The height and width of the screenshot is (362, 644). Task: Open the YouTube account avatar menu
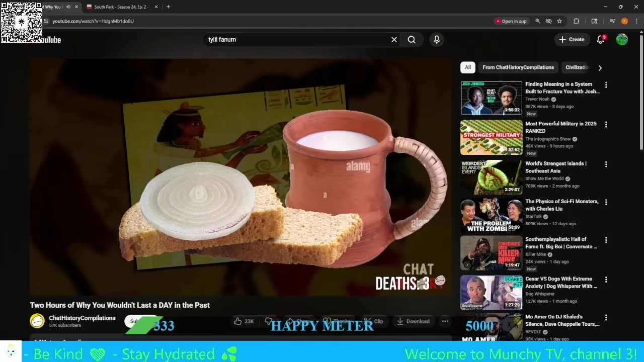[x=622, y=40]
